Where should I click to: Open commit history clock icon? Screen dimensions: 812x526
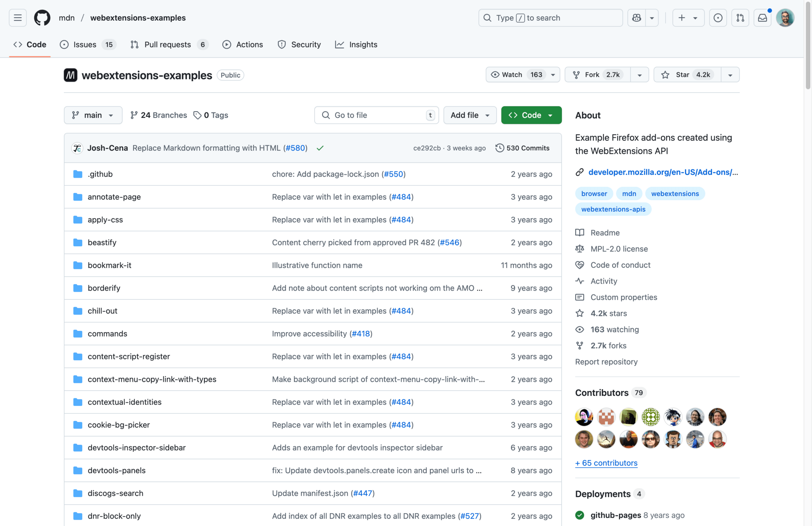point(499,148)
